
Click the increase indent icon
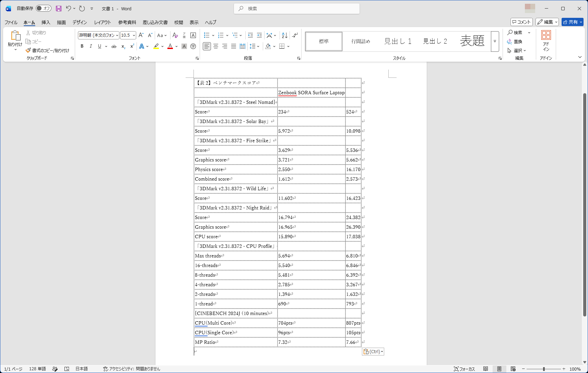click(259, 35)
